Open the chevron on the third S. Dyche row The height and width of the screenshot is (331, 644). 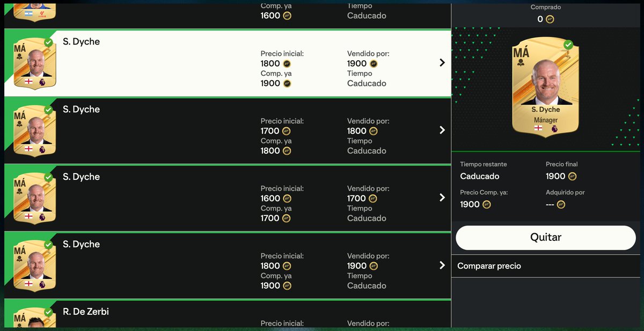(x=442, y=197)
